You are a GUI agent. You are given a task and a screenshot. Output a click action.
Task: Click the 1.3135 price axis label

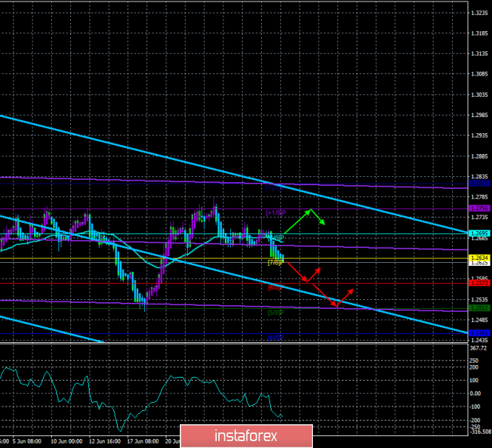tap(479, 53)
